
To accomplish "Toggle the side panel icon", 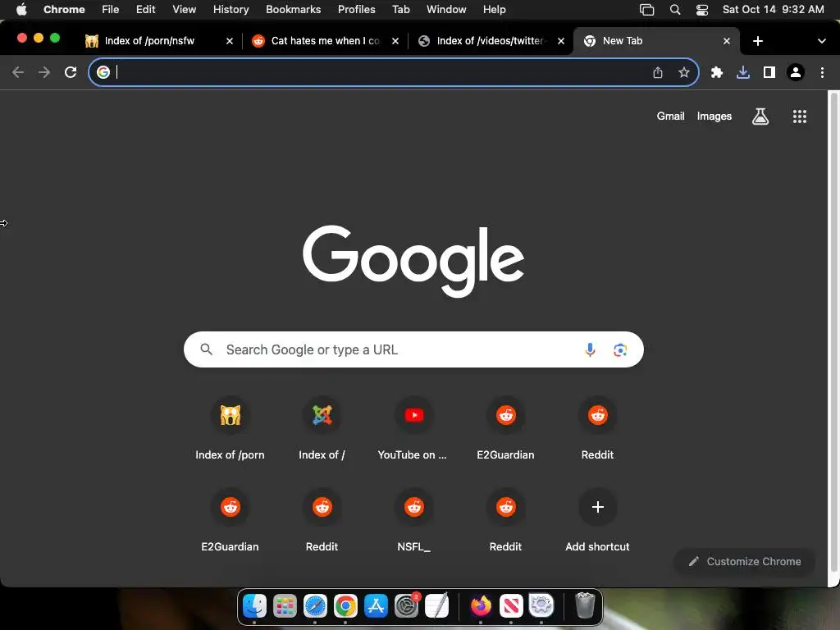I will coord(769,72).
